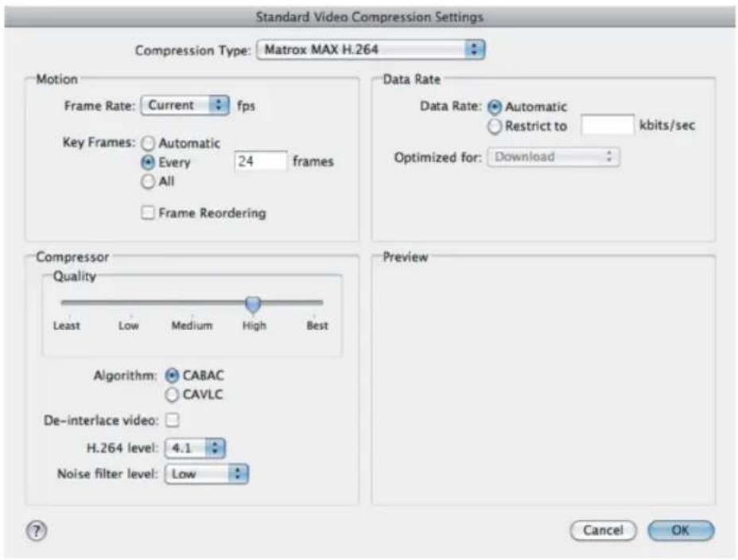
Task: Open the Optimized for Download dropdown
Action: pyautogui.click(x=553, y=157)
